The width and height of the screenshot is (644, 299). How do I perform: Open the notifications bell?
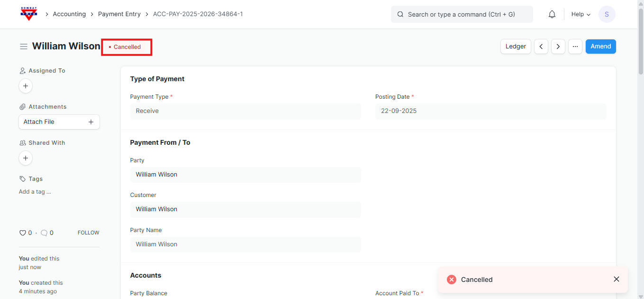click(x=552, y=14)
